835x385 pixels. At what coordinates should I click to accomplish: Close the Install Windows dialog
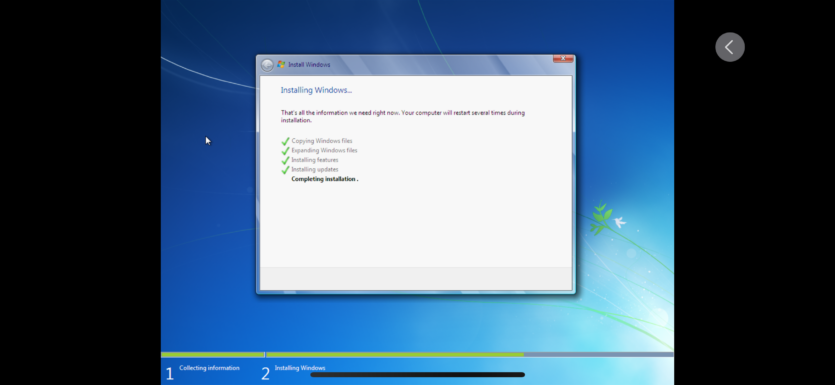(x=563, y=59)
